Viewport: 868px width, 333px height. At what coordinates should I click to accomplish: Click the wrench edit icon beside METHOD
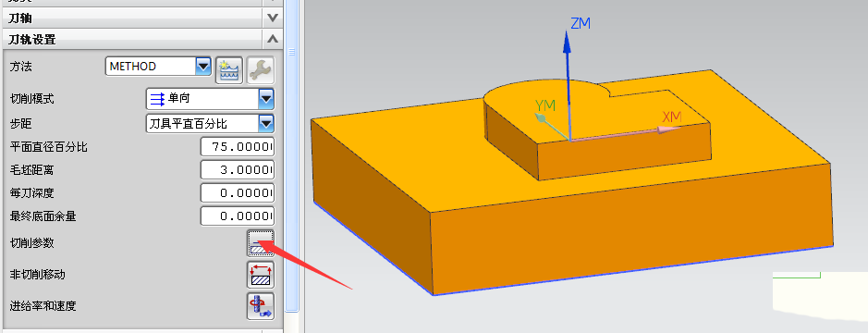tap(260, 70)
